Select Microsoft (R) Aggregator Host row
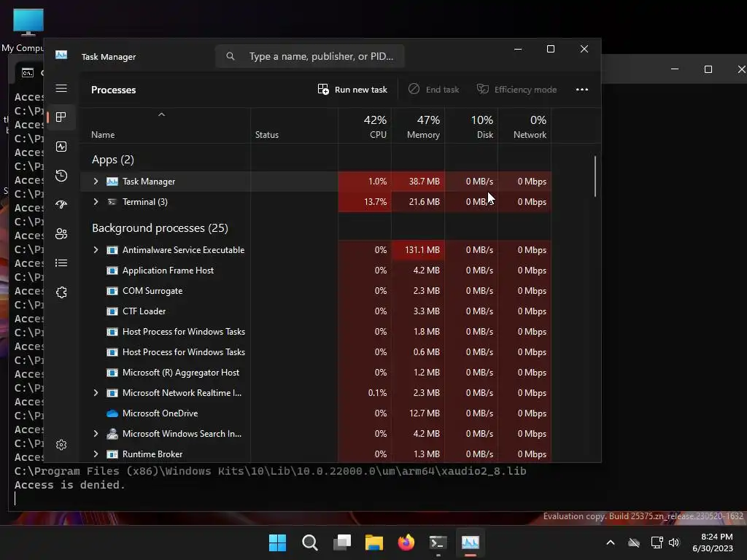Viewport: 747px width, 560px height. pos(315,373)
